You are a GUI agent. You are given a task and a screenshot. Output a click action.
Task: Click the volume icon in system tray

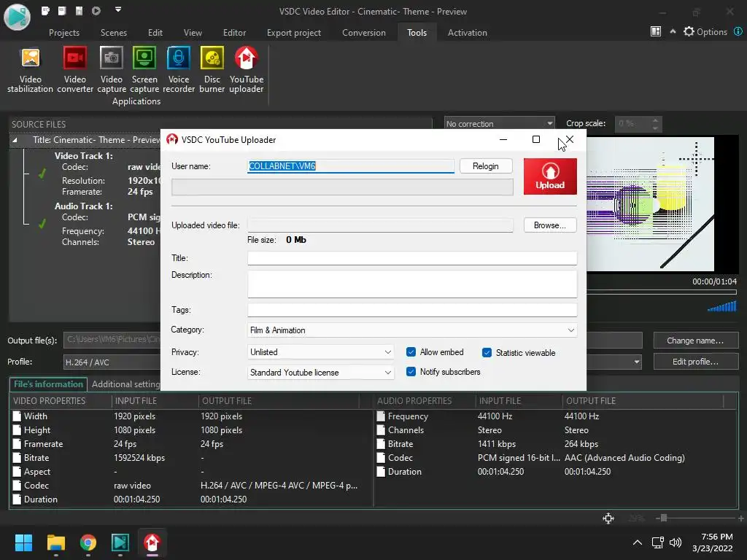click(675, 542)
